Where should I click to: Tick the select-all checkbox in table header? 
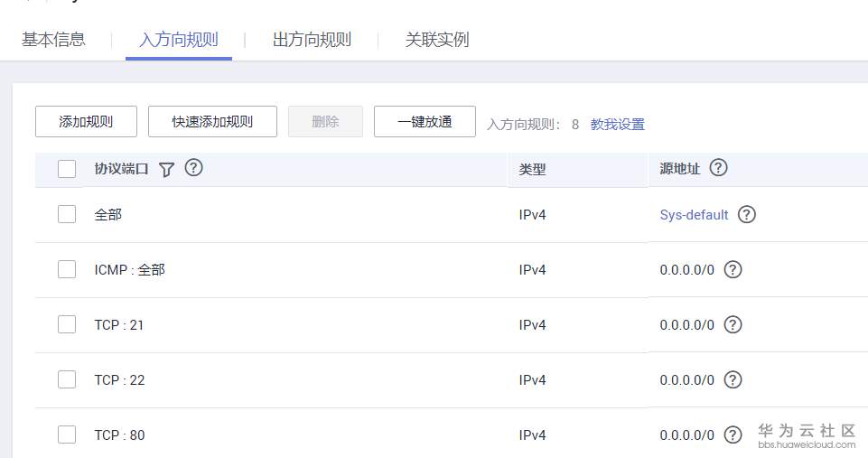[67, 169]
